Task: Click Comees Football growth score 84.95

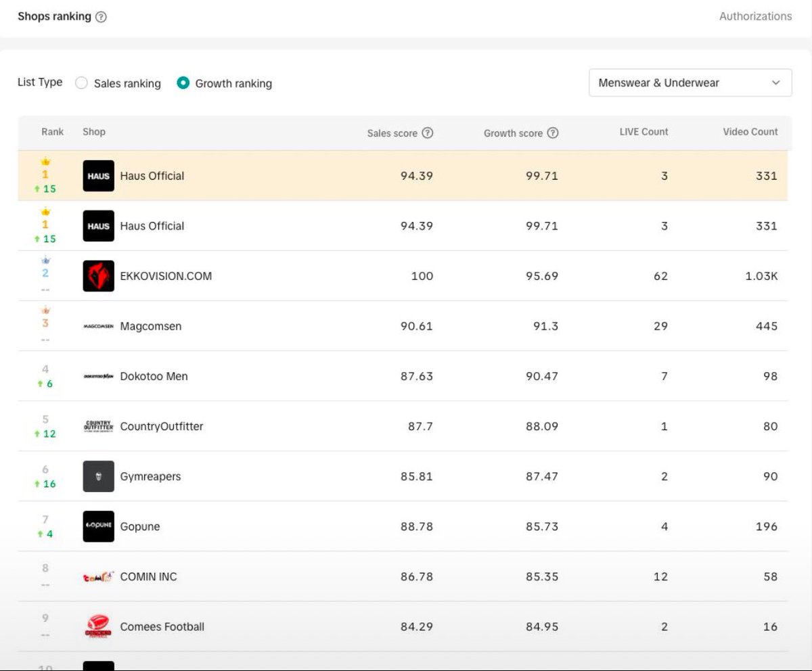Action: pos(542,626)
